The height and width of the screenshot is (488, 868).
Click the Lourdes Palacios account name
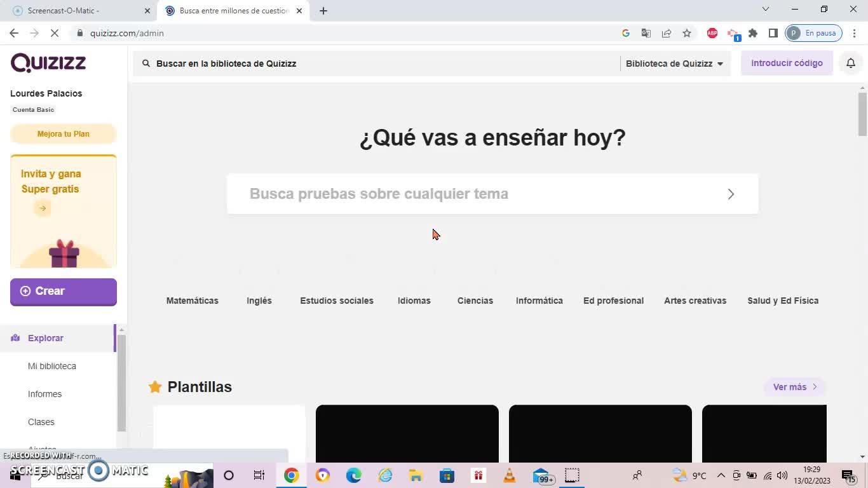coord(46,93)
